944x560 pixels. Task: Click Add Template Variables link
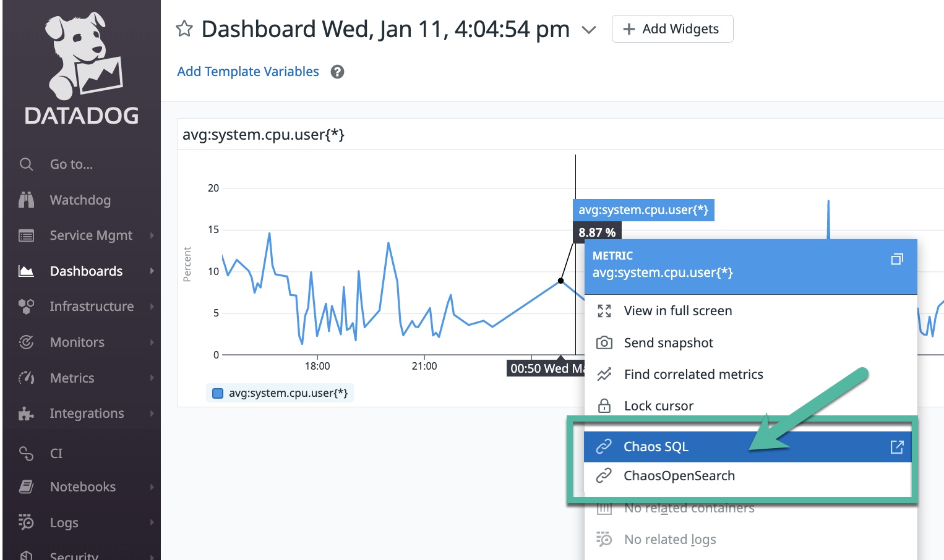tap(248, 72)
